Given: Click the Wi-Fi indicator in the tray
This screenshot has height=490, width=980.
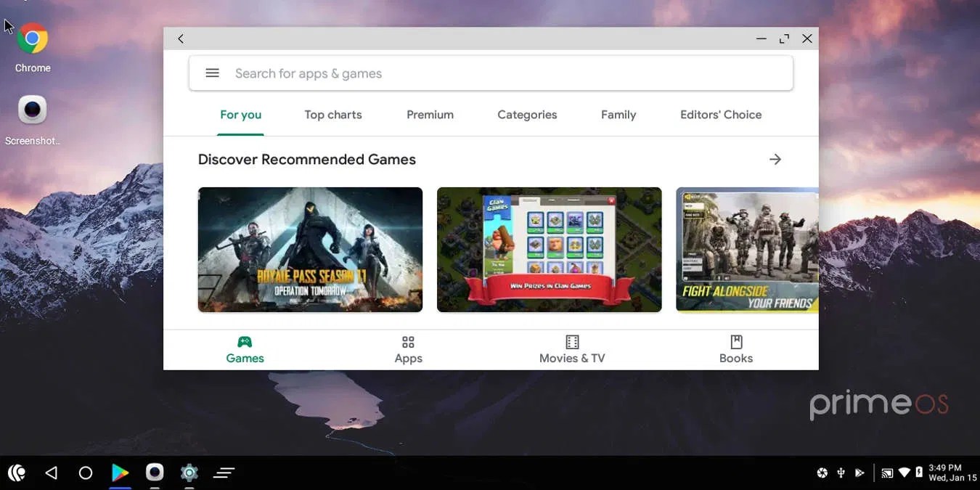Looking at the screenshot, I should [904, 473].
